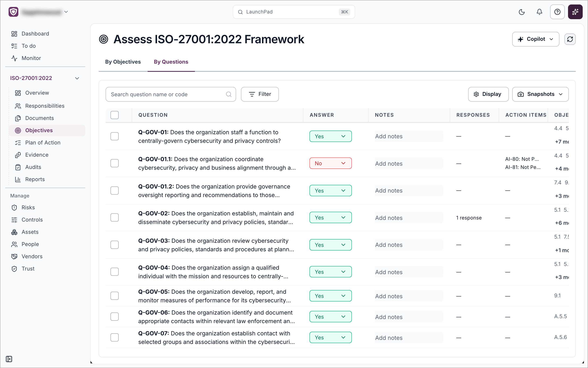Check the Q-GOV-03 row checkbox
The height and width of the screenshot is (368, 588).
tap(114, 245)
